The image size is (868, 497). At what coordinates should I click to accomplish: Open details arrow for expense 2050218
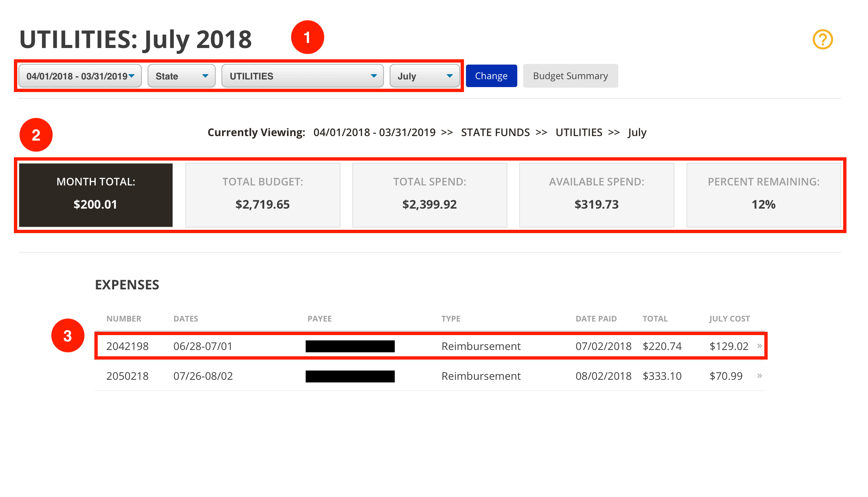click(x=759, y=376)
